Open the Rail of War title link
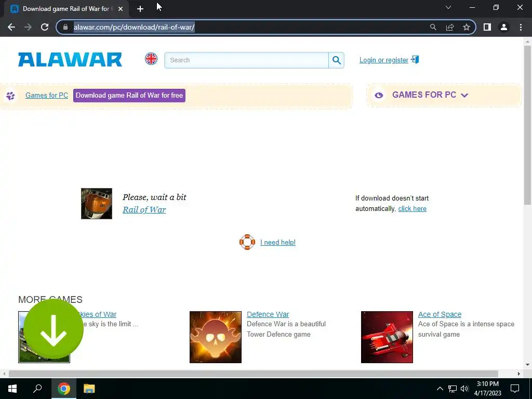The height and width of the screenshot is (399, 532). point(144,210)
